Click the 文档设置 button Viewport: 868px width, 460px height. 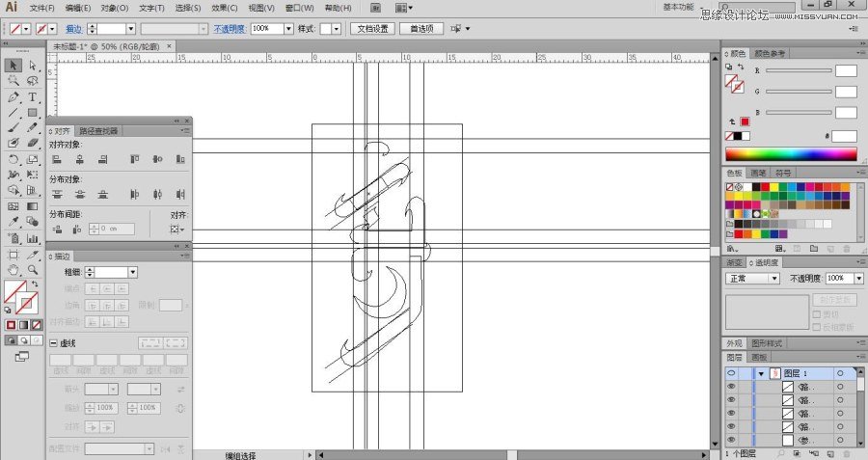coord(372,29)
